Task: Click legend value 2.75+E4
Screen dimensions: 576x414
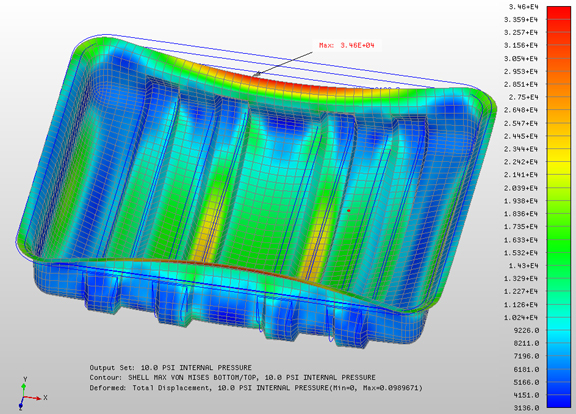Action: pos(523,97)
